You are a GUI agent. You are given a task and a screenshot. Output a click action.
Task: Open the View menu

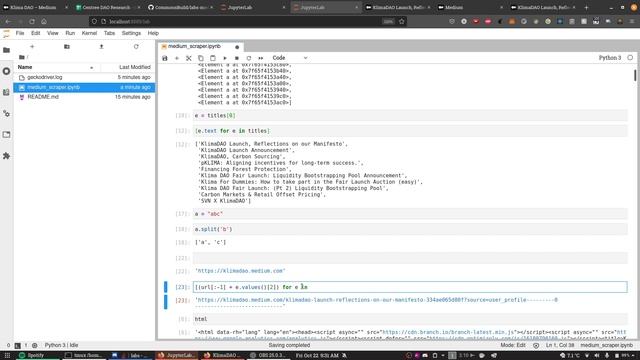(x=53, y=33)
